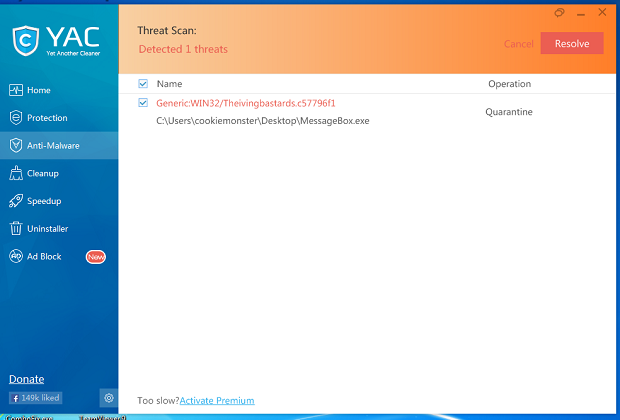Select the Anti-Malware section

59,146
